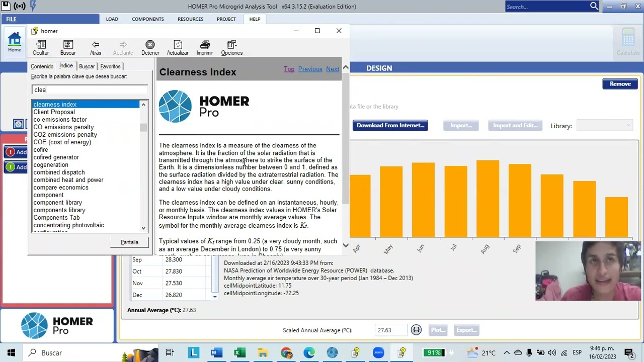This screenshot has width=644, height=362.
Task: Select 'cogeneration' index entry
Action: (50, 165)
